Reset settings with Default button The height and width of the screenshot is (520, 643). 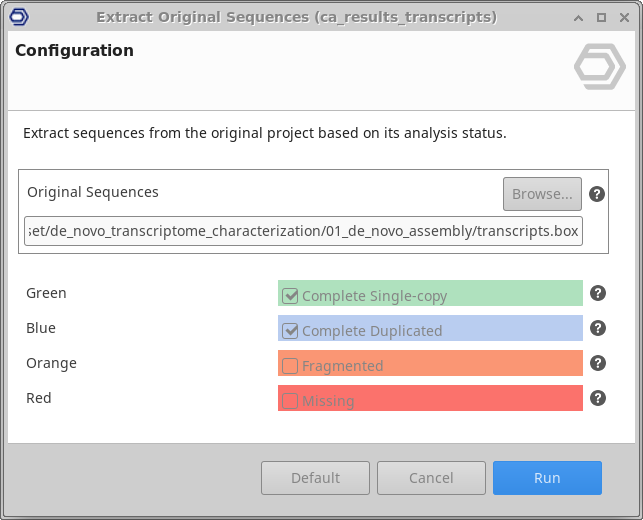[x=315, y=478]
